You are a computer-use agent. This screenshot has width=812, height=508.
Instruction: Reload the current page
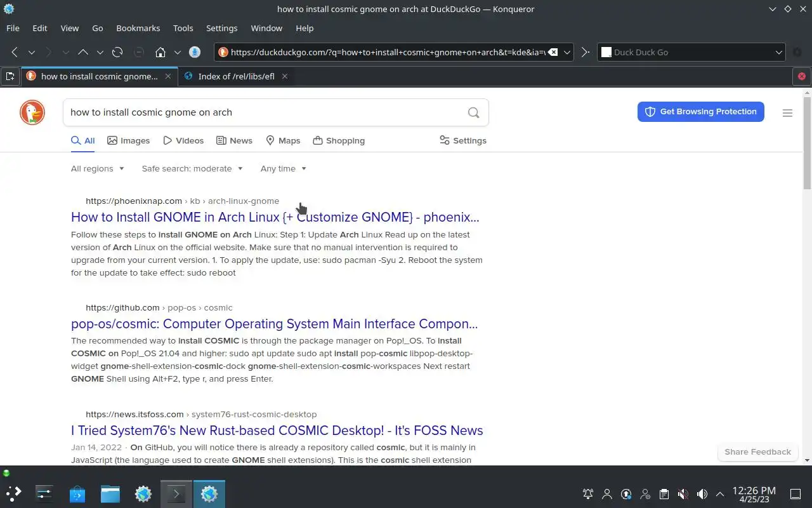(117, 52)
